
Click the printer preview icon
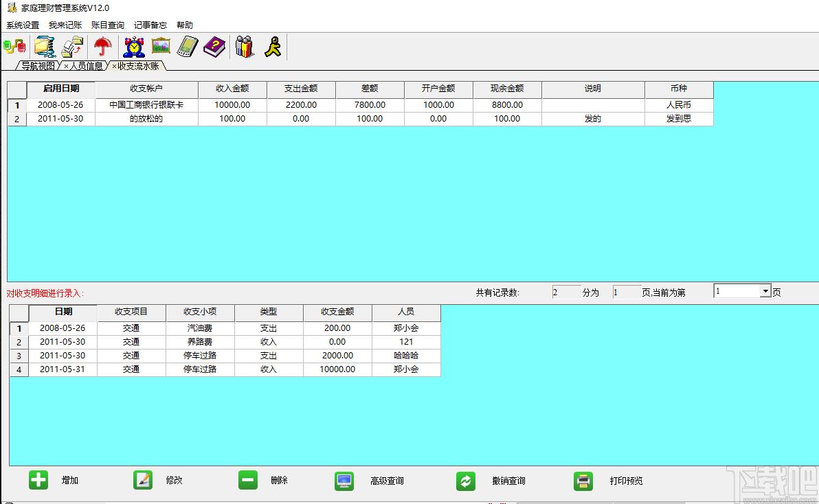[x=583, y=481]
